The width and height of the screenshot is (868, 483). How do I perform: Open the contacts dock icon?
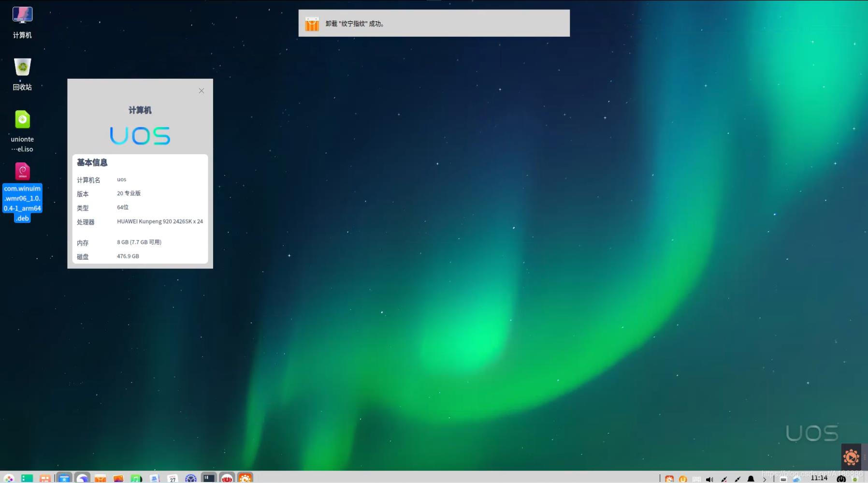click(x=155, y=478)
